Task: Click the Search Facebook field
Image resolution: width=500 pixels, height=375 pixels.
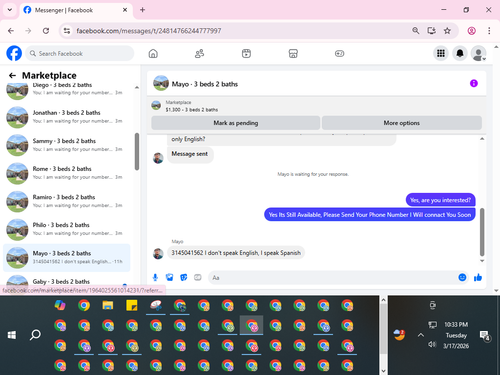Action: [x=80, y=53]
